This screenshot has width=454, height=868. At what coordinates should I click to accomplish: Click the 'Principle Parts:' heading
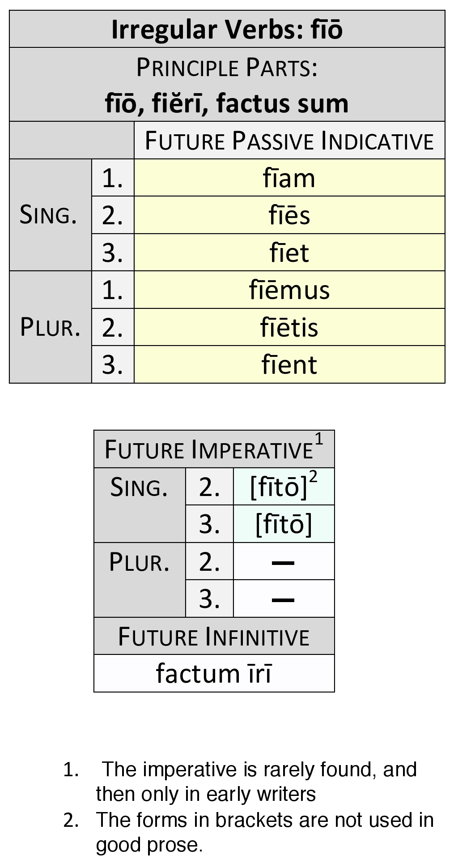(227, 68)
